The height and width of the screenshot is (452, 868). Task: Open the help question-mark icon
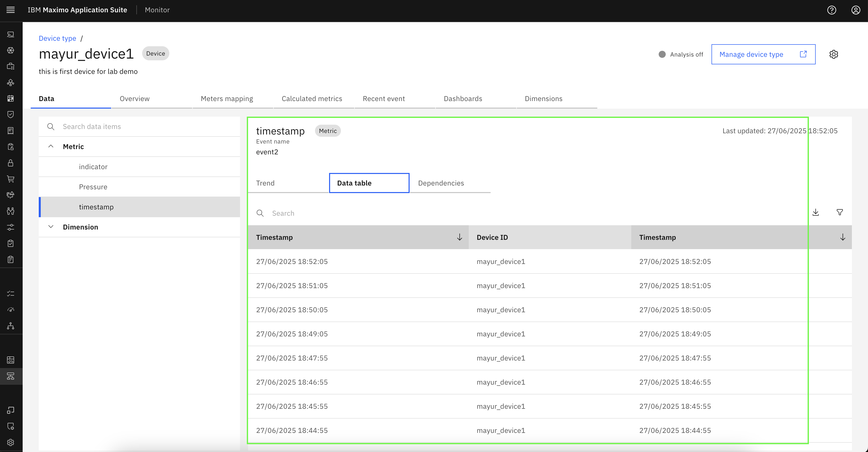(832, 10)
